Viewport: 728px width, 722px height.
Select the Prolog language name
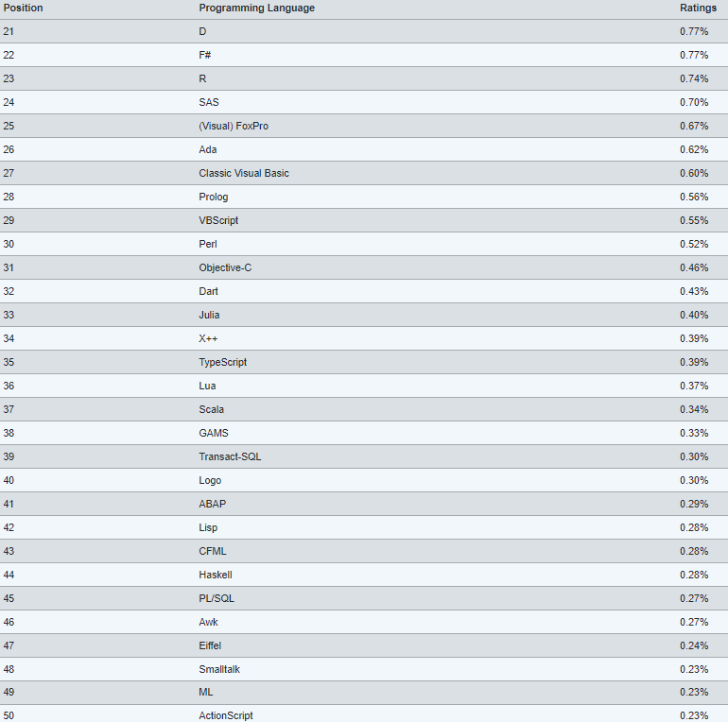pyautogui.click(x=213, y=197)
